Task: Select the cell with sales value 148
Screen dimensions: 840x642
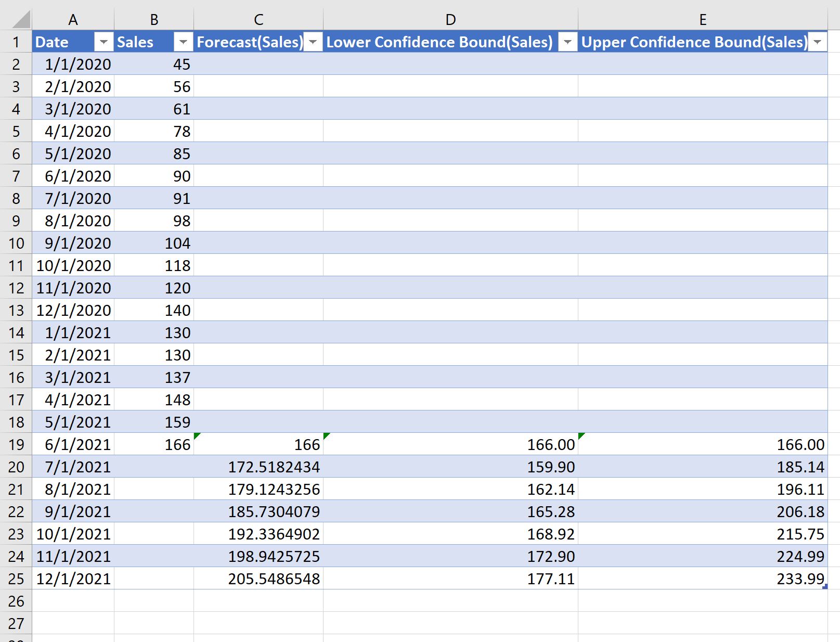Action: (x=154, y=400)
